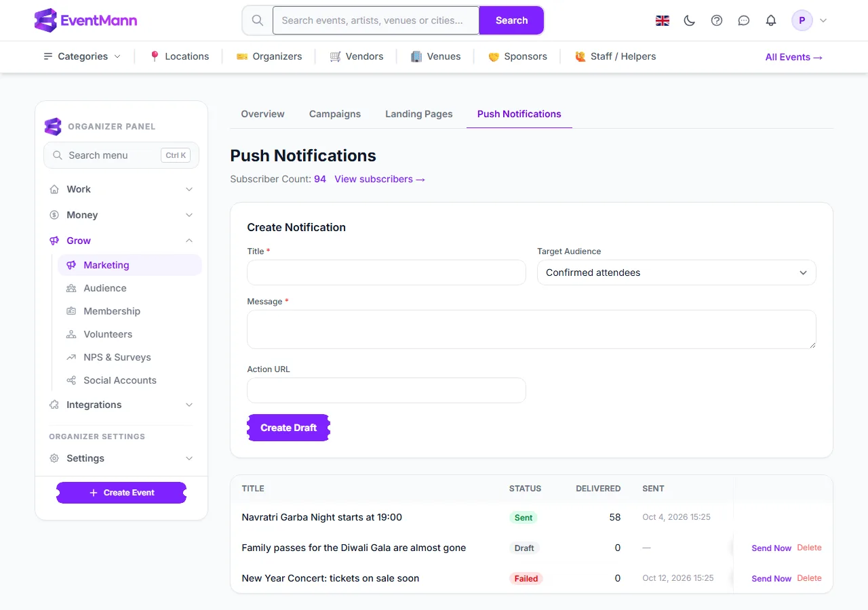868x610 pixels.
Task: Open the Vendors page
Action: pyautogui.click(x=357, y=56)
